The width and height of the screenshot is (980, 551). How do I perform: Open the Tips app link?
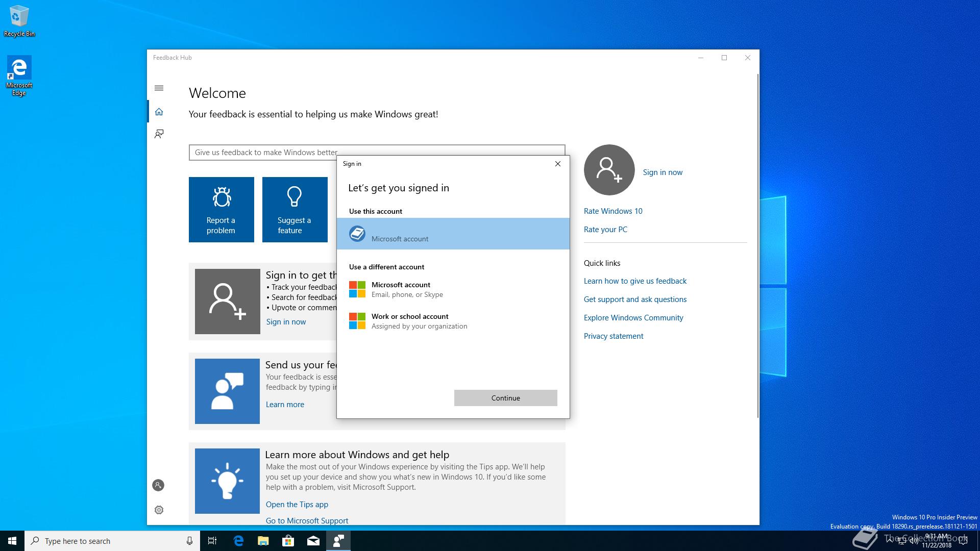tap(297, 505)
